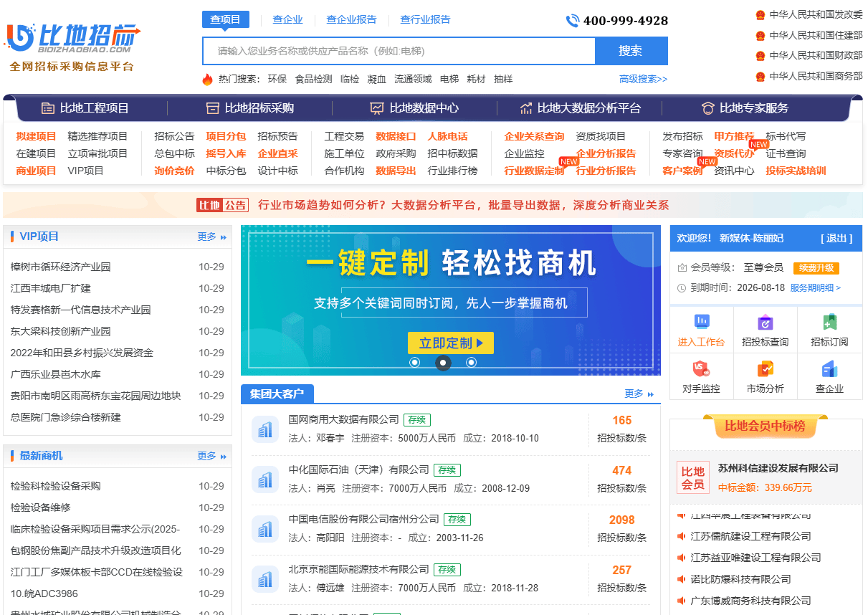Viewport: 868px width, 615px height.
Task: Click the 立即定制 banner button
Action: pos(451,343)
